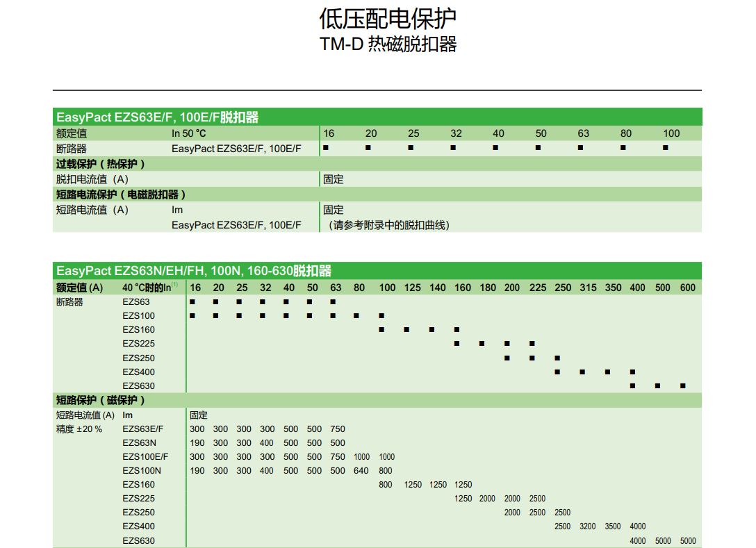Select the 63 rating in first table header
The image size is (756, 548).
point(584,133)
